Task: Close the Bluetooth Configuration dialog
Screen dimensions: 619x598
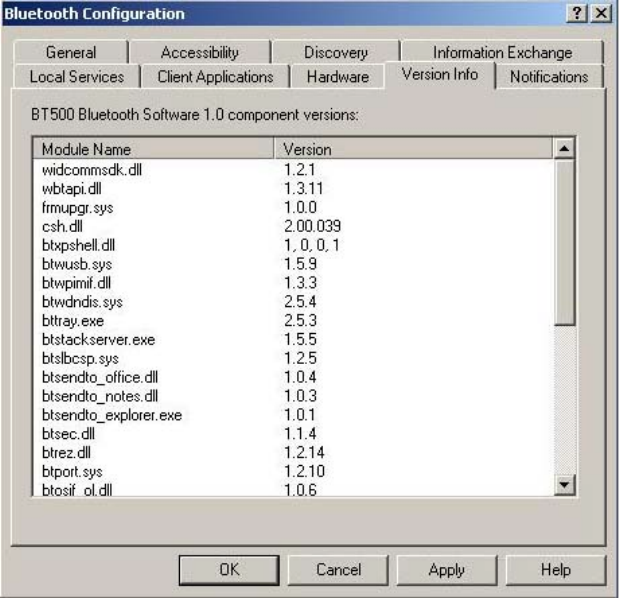Action: tap(601, 13)
